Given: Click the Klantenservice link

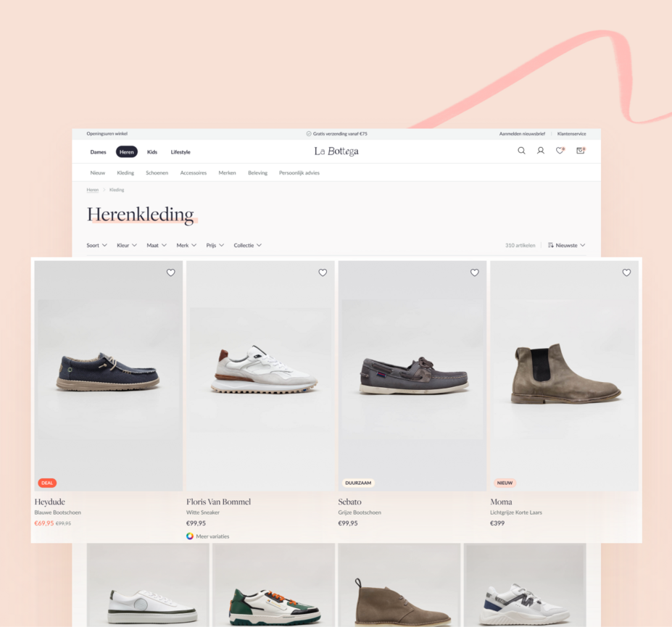Looking at the screenshot, I should [x=571, y=134].
